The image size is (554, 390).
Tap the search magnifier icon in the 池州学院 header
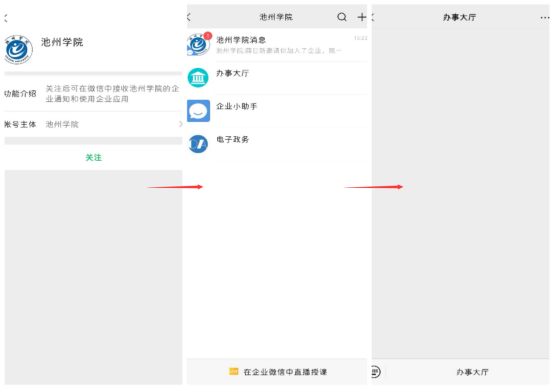pos(342,17)
